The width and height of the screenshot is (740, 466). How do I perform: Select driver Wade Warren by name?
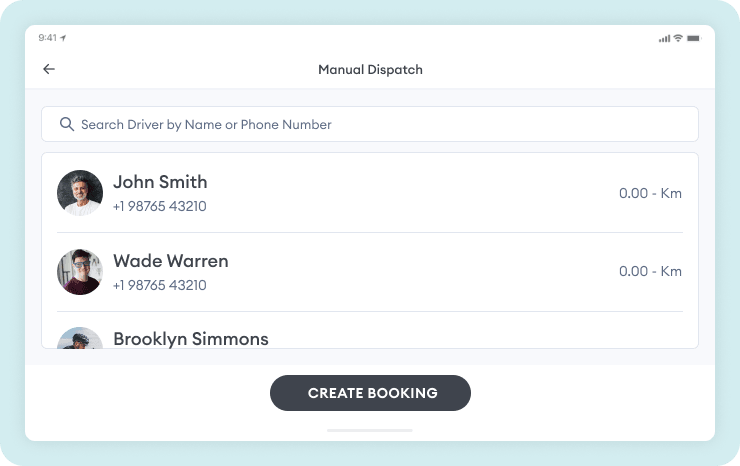pos(171,261)
